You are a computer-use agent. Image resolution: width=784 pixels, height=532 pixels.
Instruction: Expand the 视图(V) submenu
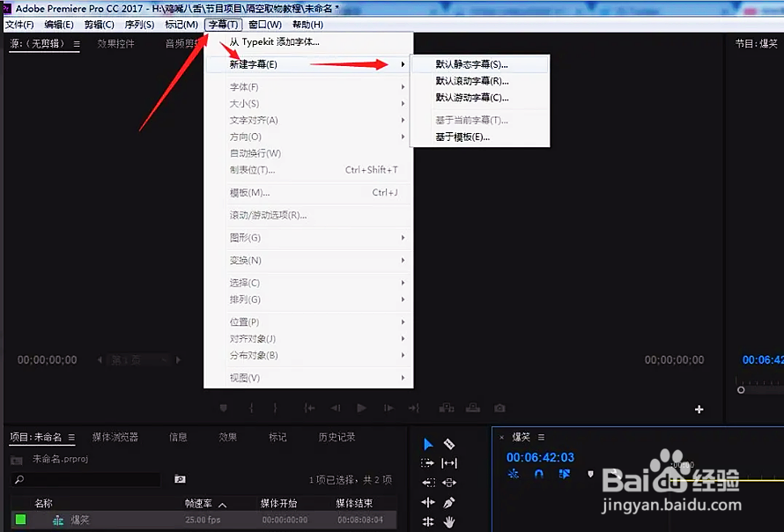coord(308,378)
